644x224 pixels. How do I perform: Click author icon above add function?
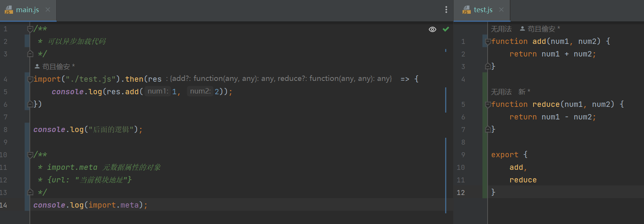(x=522, y=29)
